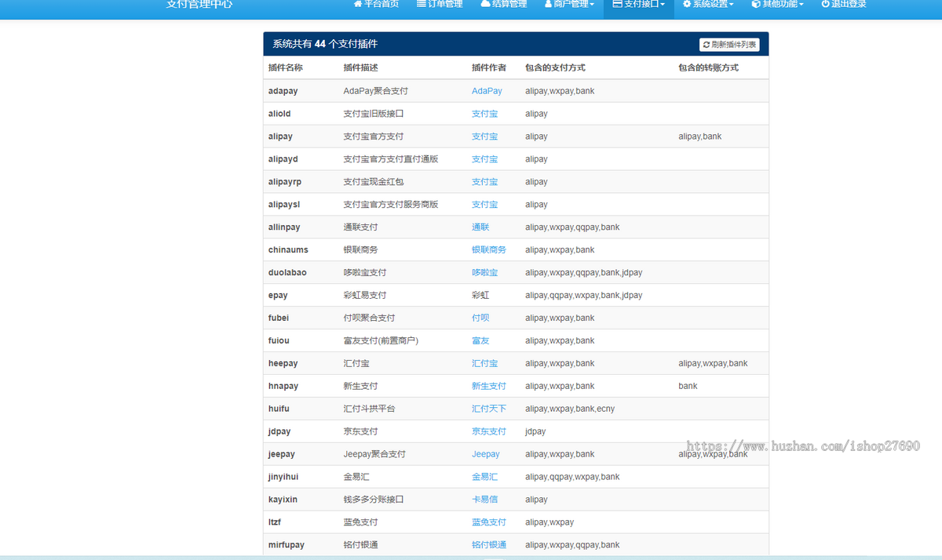Click the 汇付斗拱平台 description
Viewport: 942px width, 560px height.
369,409
